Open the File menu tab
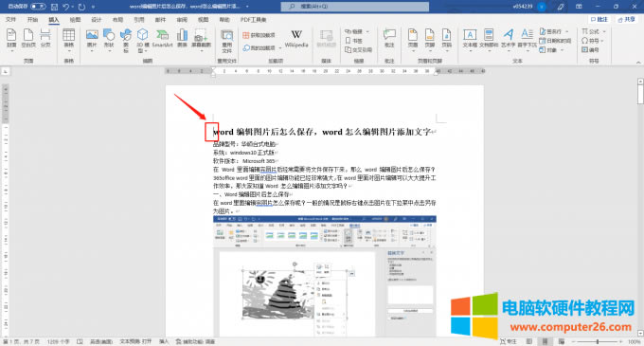This screenshot has width=644, height=346. coord(11,20)
